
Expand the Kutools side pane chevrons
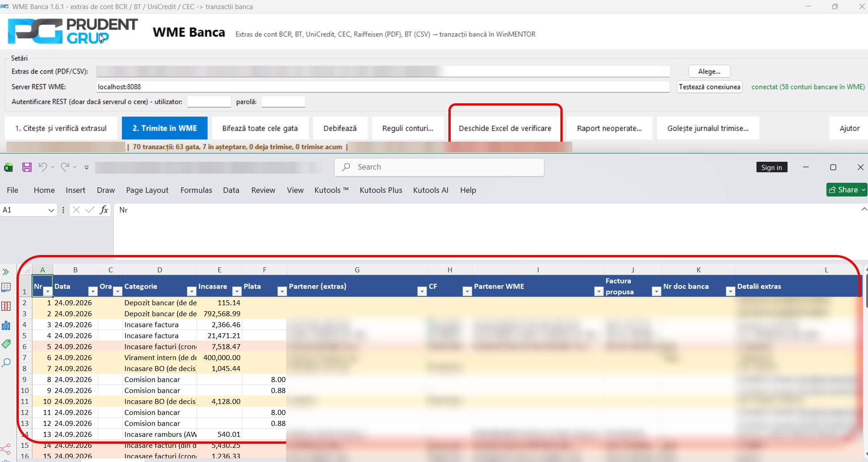[x=6, y=272]
